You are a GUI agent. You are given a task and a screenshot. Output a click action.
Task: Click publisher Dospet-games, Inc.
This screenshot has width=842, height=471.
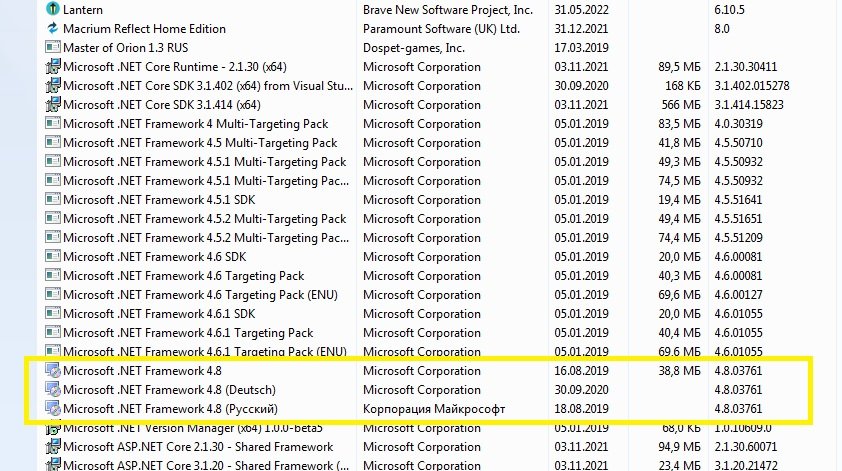(x=414, y=48)
